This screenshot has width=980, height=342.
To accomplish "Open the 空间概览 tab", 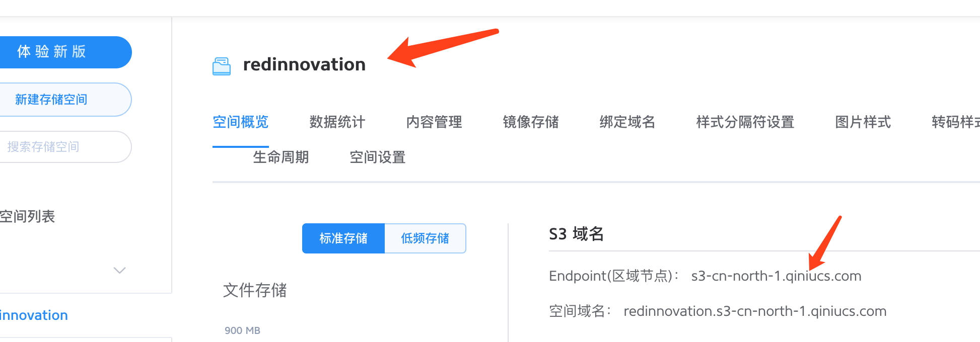I will pyautogui.click(x=241, y=122).
